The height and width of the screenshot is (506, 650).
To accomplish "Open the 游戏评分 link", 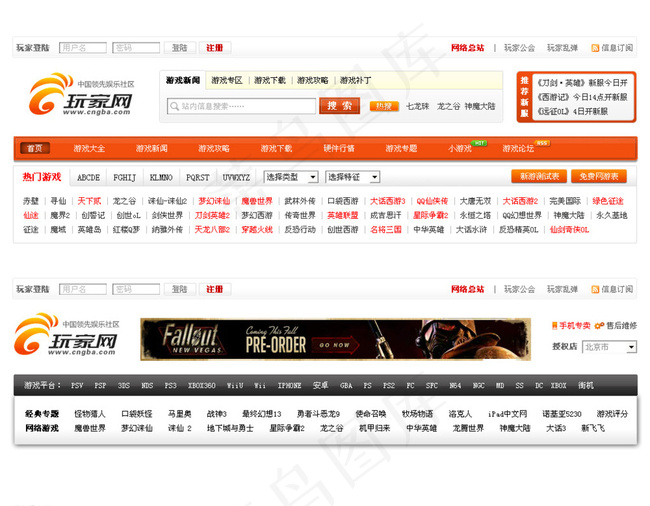I will click(612, 414).
